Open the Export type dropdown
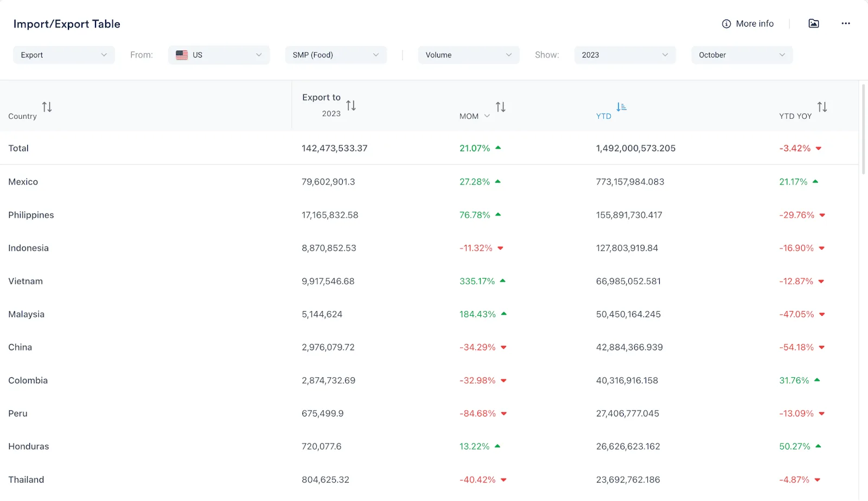Viewport: 868px width, 501px height. [64, 55]
